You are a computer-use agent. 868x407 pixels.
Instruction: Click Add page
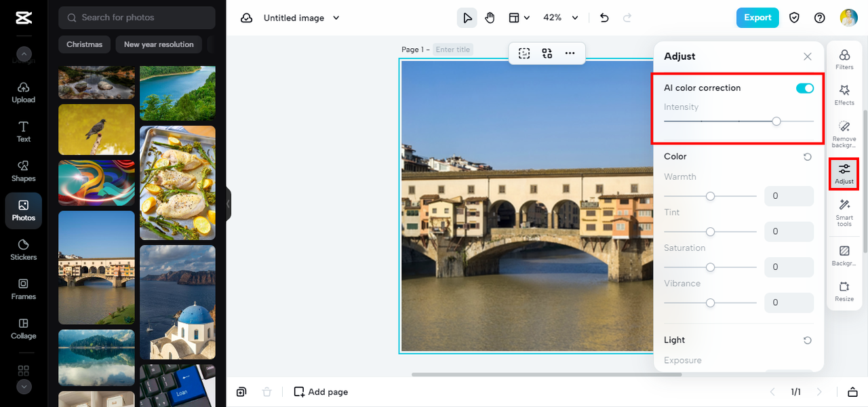pyautogui.click(x=321, y=391)
